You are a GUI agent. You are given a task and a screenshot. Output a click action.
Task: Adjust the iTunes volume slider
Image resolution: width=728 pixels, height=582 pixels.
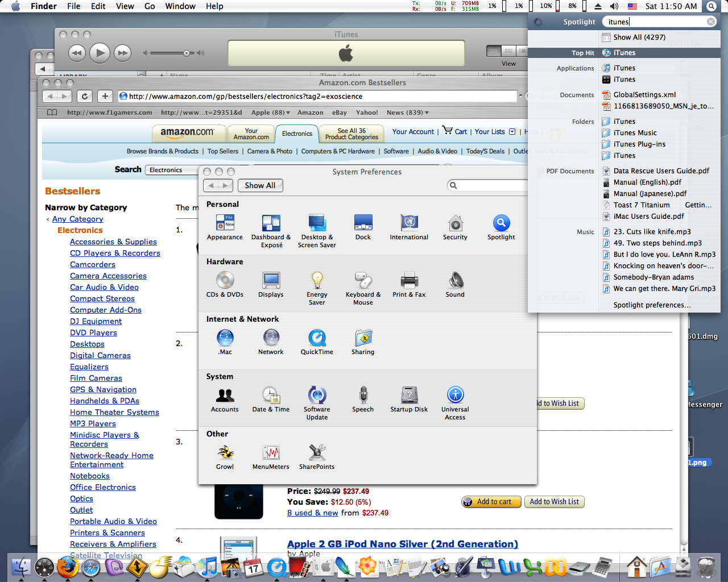(x=186, y=53)
